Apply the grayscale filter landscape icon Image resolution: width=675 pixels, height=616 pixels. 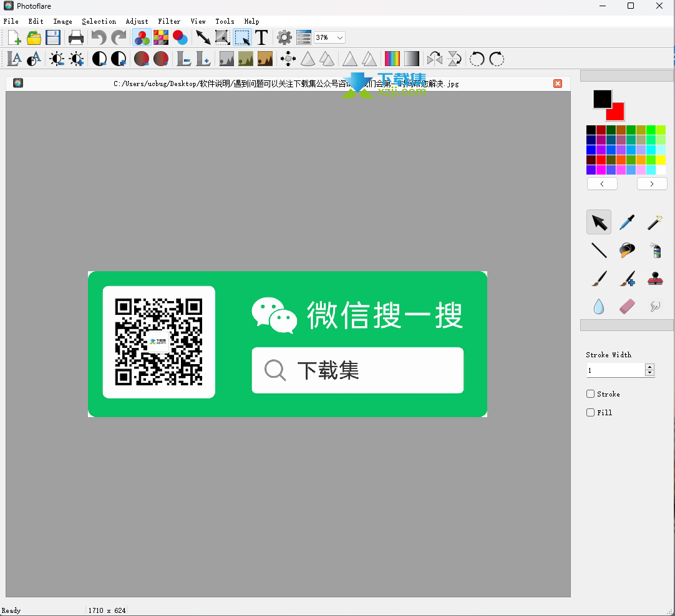pyautogui.click(x=226, y=59)
